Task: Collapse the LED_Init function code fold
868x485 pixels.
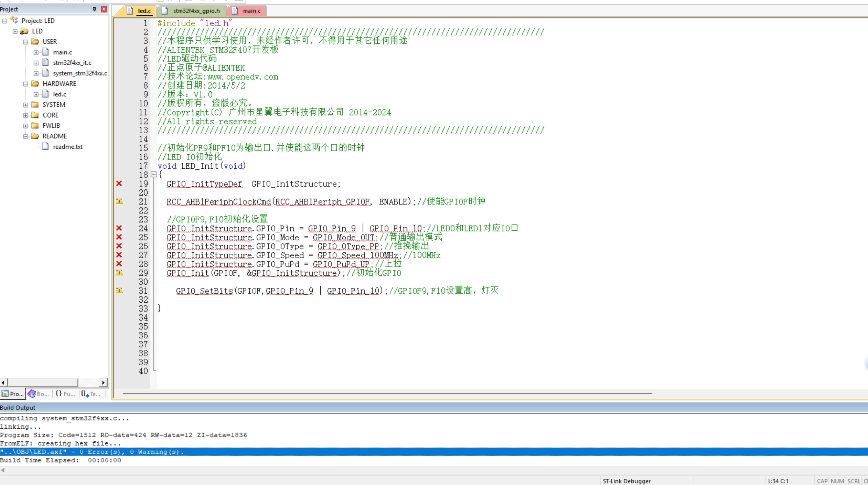Action: [x=154, y=174]
